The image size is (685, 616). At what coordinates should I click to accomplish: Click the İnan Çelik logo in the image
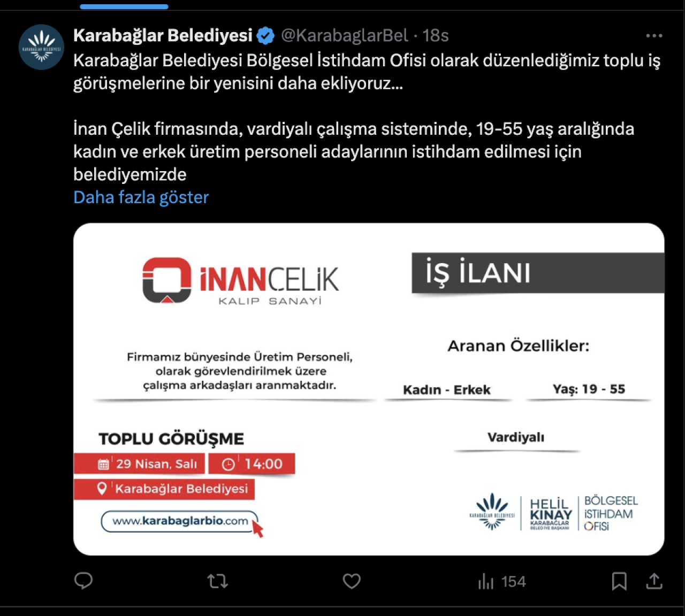tap(240, 281)
